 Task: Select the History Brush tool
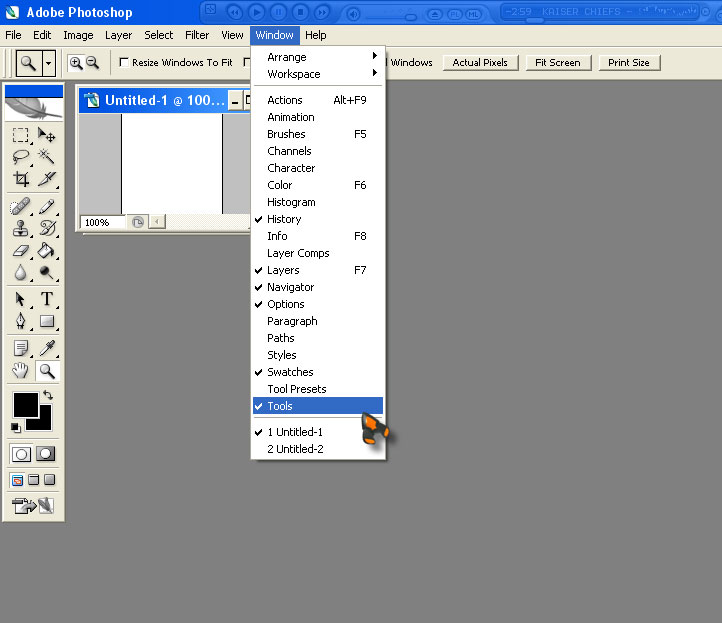click(x=47, y=228)
